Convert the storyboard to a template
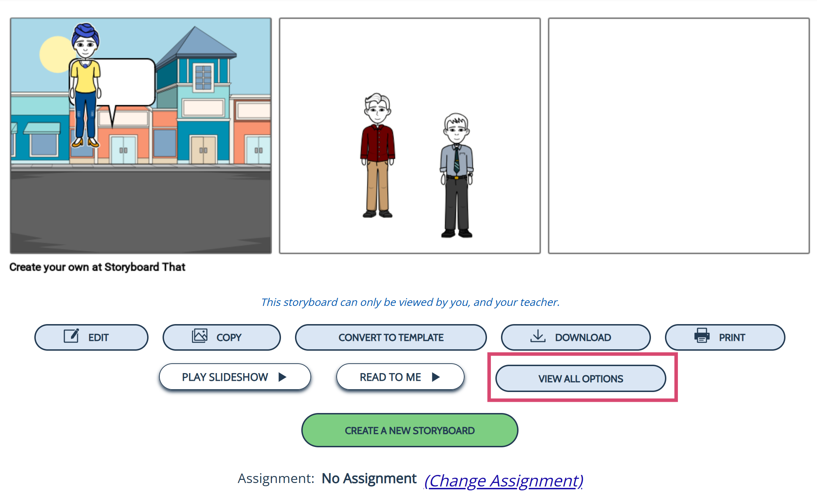 coord(391,337)
